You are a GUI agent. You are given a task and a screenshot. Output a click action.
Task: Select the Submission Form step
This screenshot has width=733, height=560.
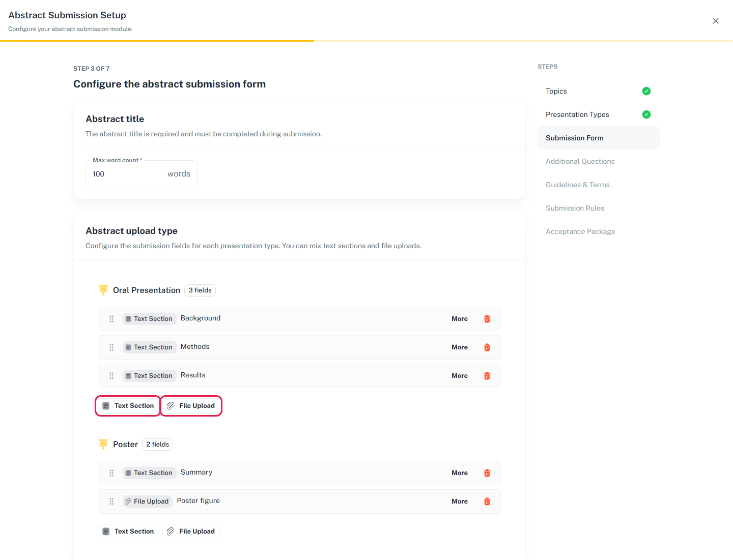click(599, 138)
